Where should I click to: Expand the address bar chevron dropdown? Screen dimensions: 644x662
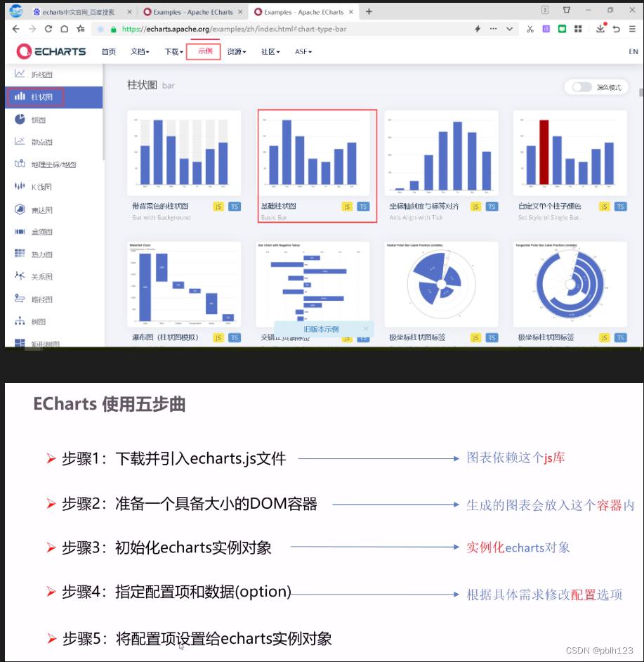510,29
